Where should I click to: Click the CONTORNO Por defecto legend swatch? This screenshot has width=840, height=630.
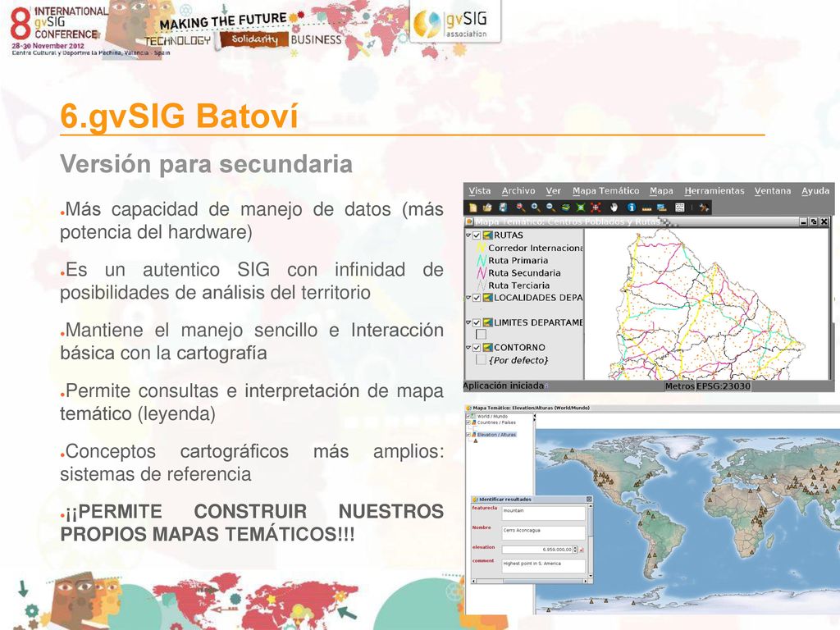click(481, 360)
